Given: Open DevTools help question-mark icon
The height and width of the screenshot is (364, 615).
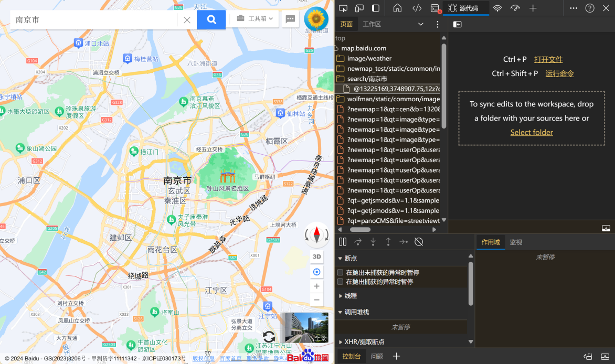Looking at the screenshot, I should point(589,8).
